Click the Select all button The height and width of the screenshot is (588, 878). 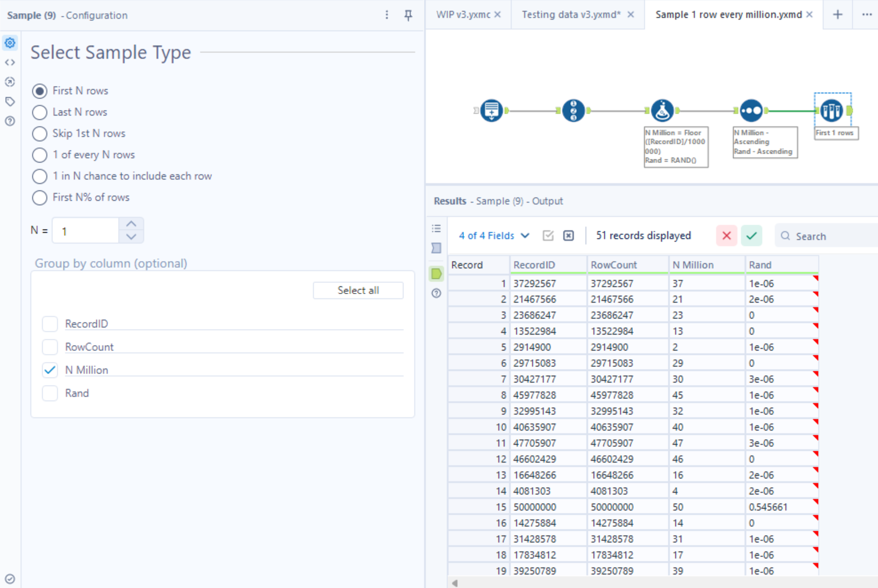coord(358,290)
